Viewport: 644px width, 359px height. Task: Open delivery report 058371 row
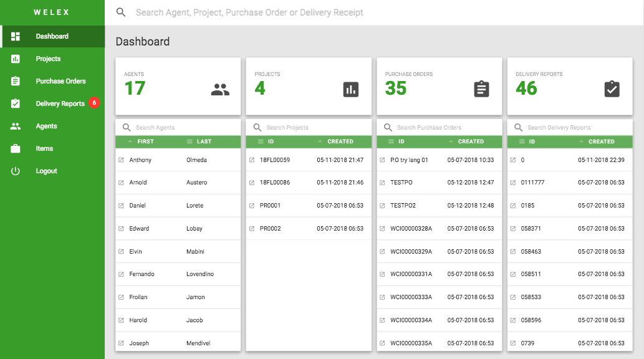[x=570, y=228]
